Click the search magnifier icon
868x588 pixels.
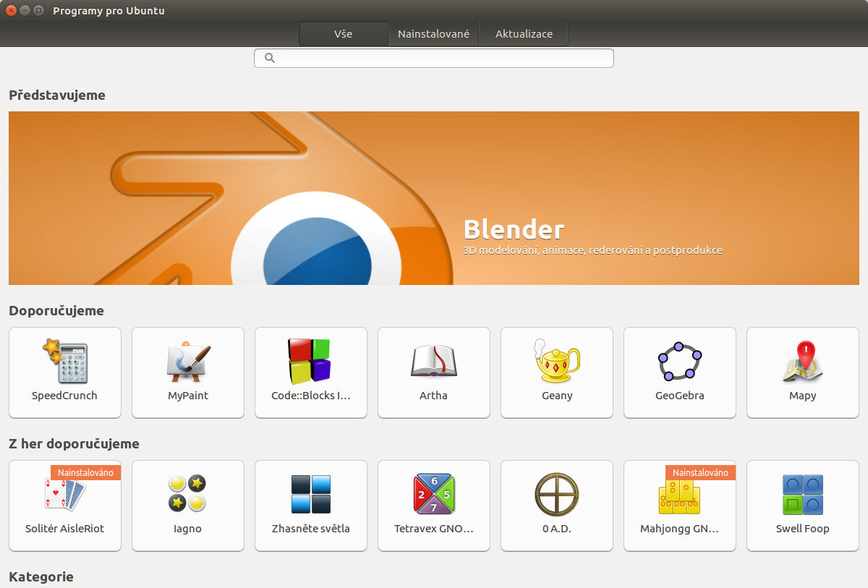click(x=270, y=58)
